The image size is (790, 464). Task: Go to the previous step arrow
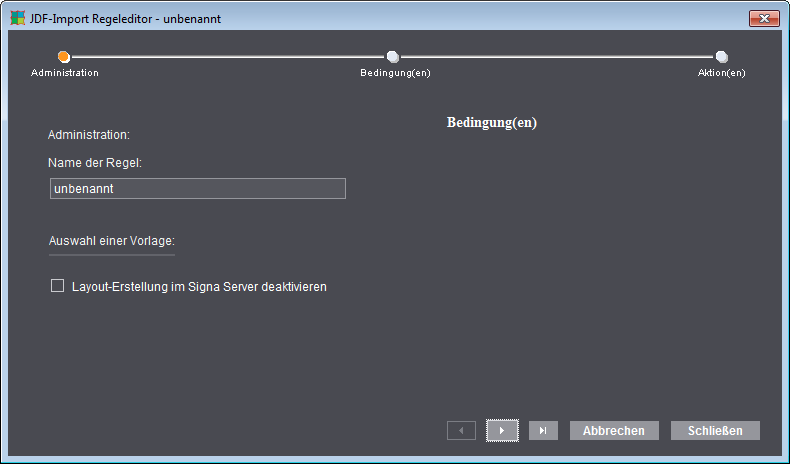click(461, 430)
